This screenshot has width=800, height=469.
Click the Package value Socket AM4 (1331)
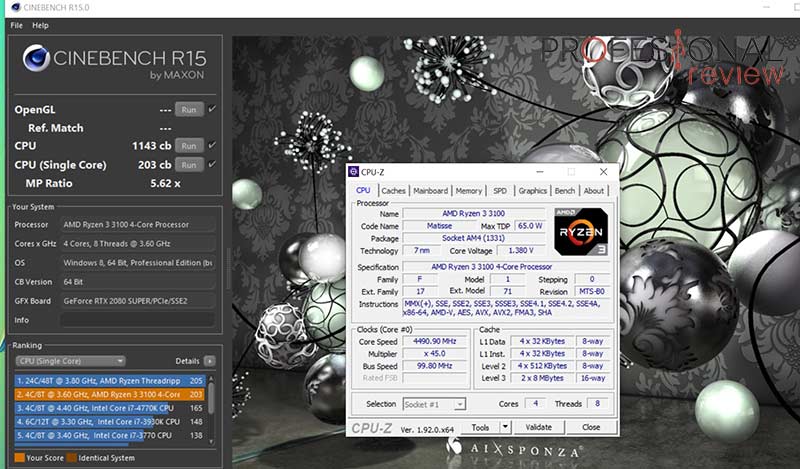[x=473, y=238]
